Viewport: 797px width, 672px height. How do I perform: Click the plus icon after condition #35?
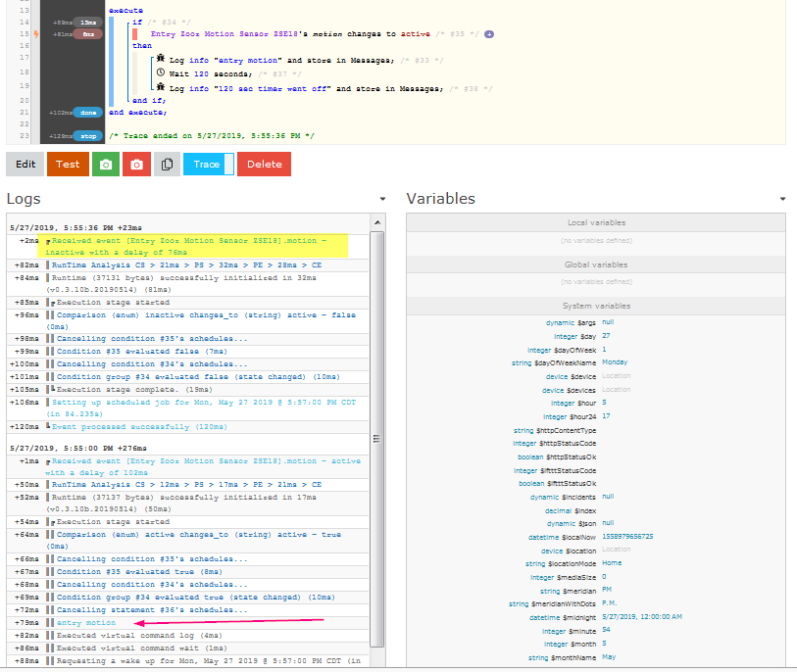pyautogui.click(x=489, y=34)
